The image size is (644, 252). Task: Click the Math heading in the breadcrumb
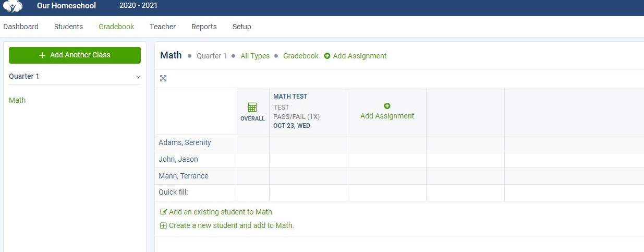coord(171,55)
